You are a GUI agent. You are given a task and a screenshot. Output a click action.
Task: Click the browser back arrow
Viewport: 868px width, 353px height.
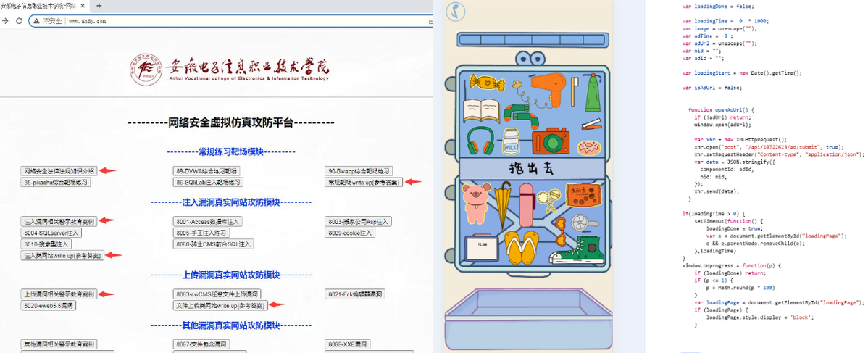point(6,21)
